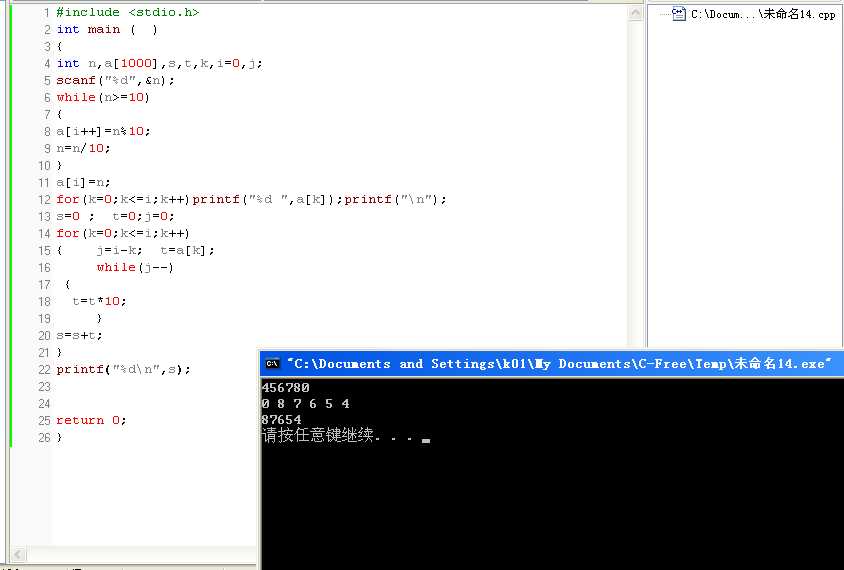Click the line n=n/10;
844x570 pixels.
coord(83,148)
